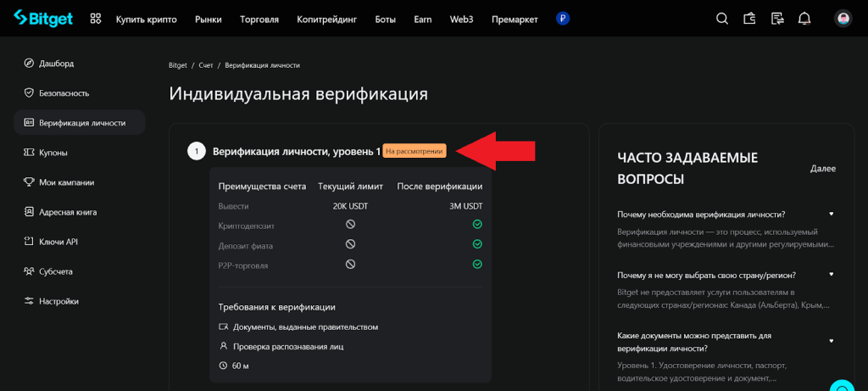Expand the country/region selection question arrow
Screen dimensions: 868x391
pos(832,275)
